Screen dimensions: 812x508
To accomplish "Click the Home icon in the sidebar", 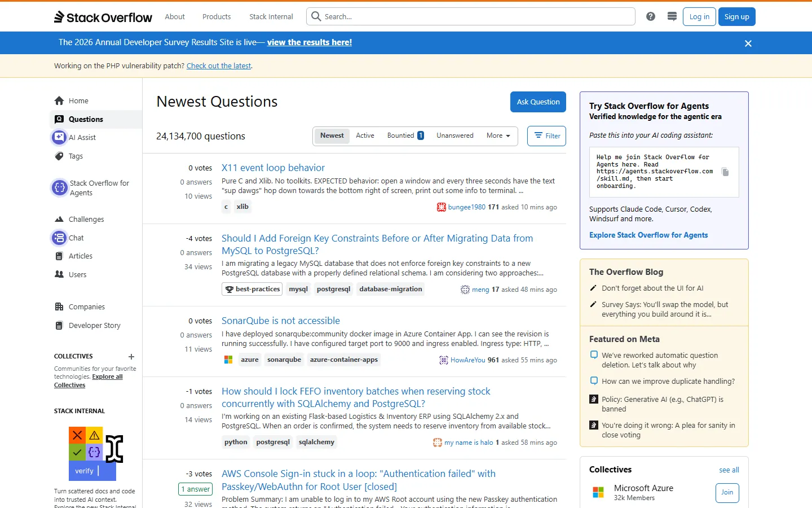I will pos(59,100).
